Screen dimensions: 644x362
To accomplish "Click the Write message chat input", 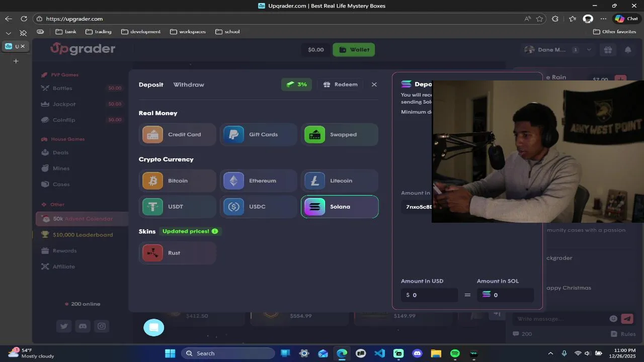I will 559,319.
